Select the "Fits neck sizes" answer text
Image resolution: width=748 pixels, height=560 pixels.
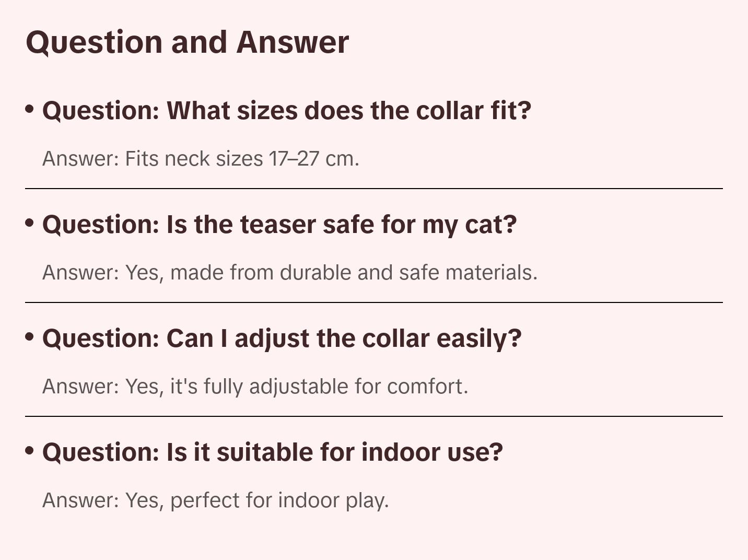pos(201,159)
